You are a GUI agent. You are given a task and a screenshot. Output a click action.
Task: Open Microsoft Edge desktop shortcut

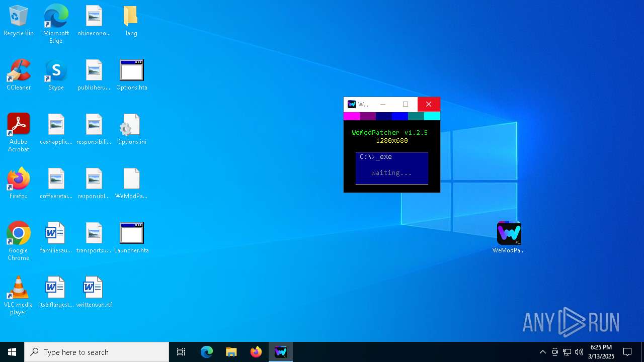56,24
